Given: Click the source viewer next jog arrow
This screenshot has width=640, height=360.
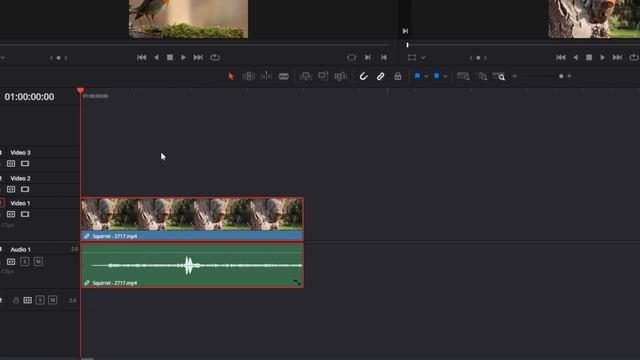Looking at the screenshot, I should (66, 58).
